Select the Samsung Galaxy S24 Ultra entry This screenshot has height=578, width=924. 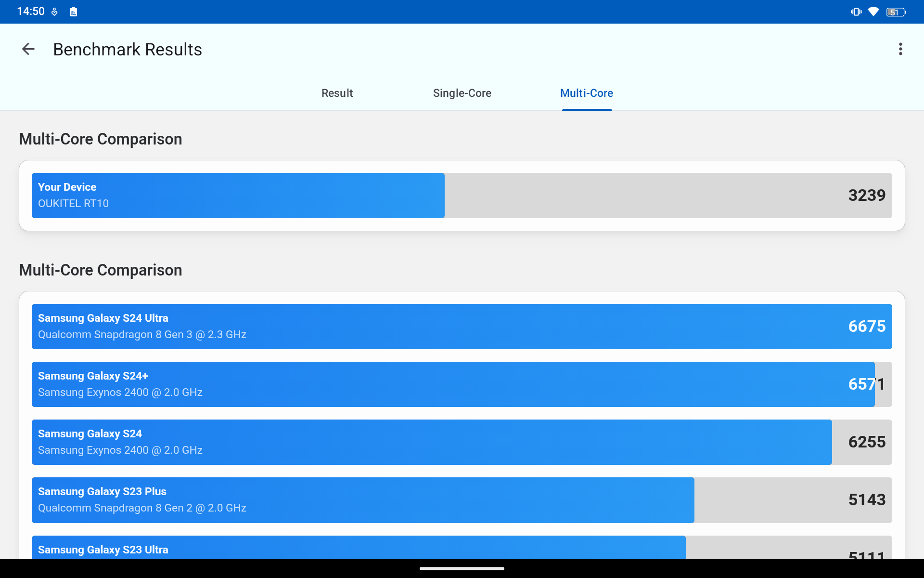click(x=462, y=327)
